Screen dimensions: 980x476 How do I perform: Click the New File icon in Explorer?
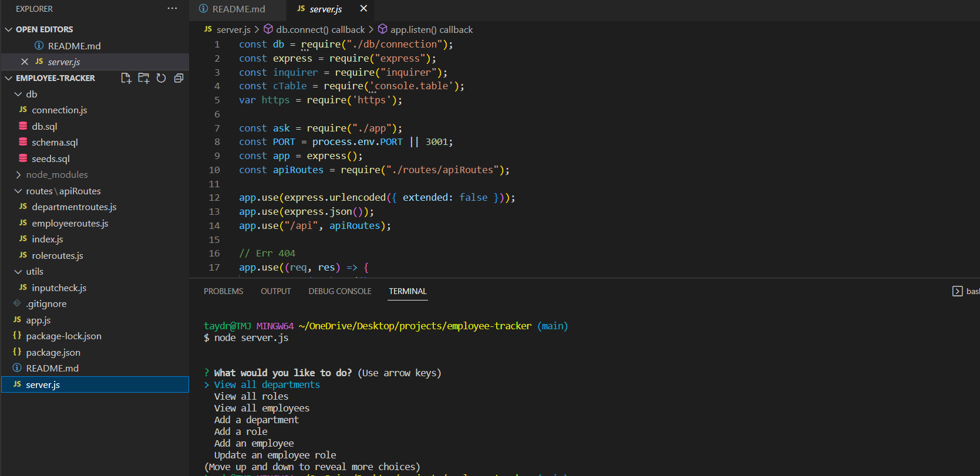[x=126, y=78]
